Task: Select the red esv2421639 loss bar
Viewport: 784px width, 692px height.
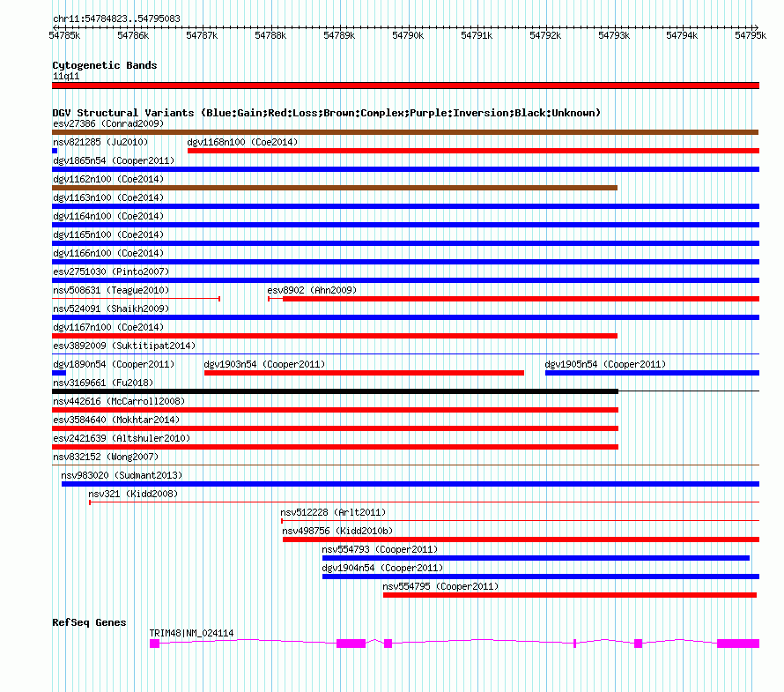Action: (335, 447)
